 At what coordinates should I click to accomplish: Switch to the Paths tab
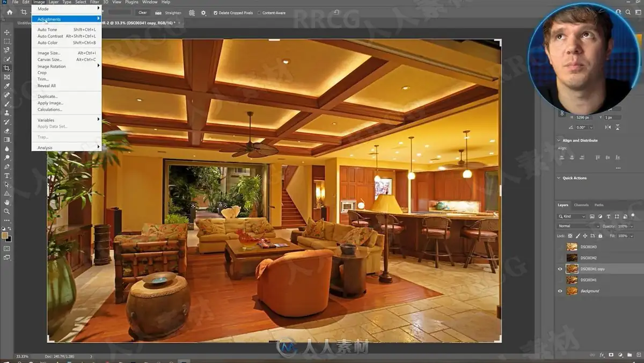pos(599,205)
